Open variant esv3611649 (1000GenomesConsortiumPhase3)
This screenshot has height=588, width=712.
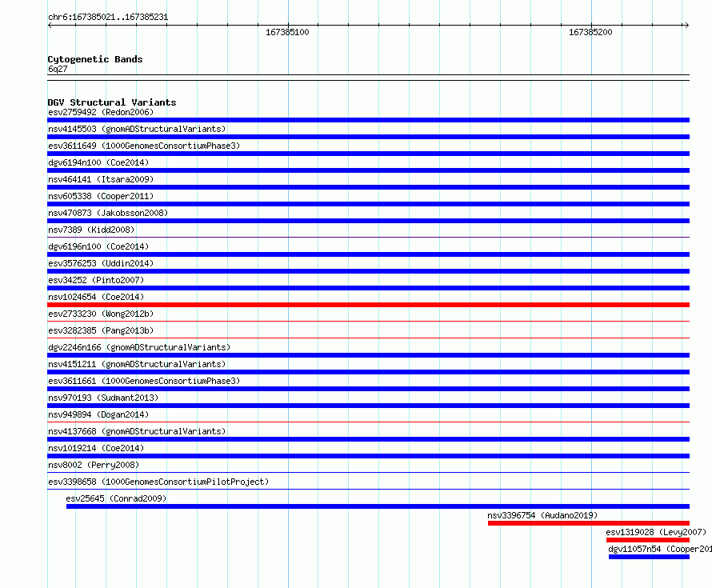pos(144,146)
